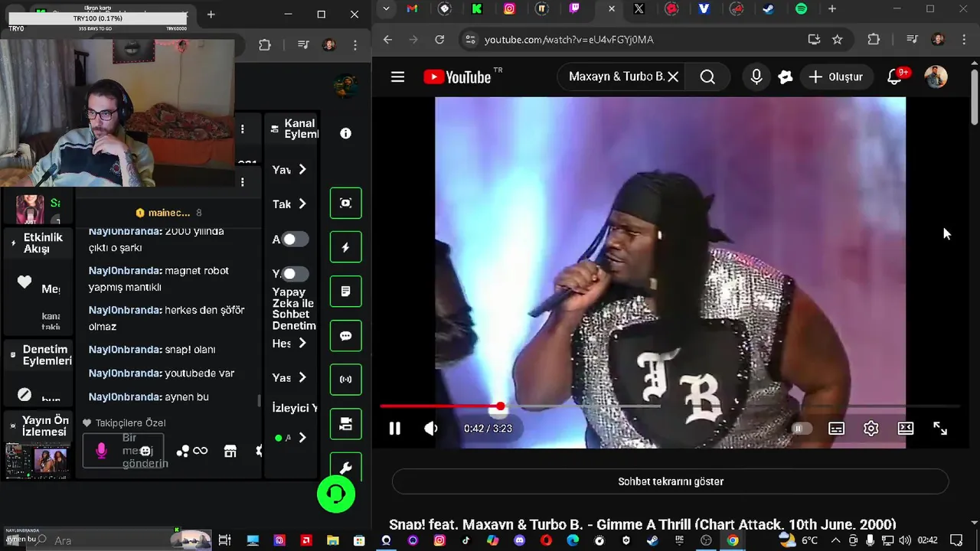Expand the Yav row chevron

(x=302, y=169)
